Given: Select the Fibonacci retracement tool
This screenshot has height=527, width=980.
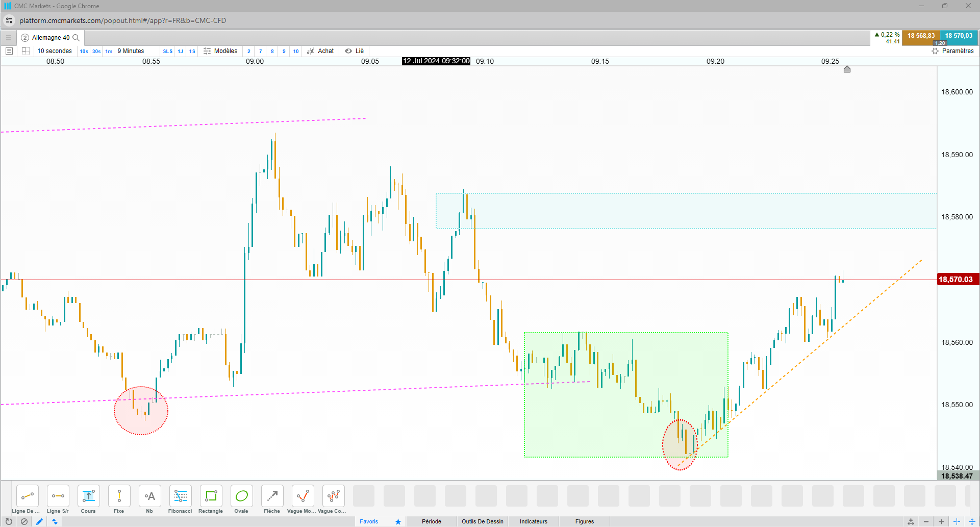Looking at the screenshot, I should point(180,496).
